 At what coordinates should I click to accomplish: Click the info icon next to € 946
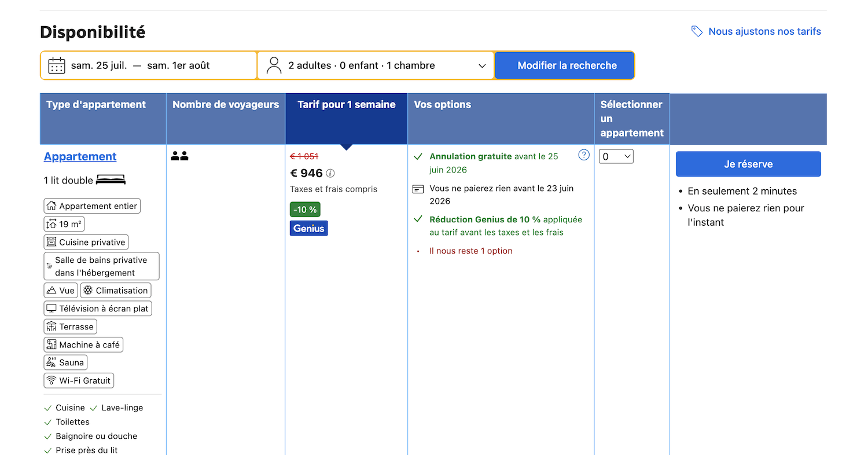(x=330, y=173)
